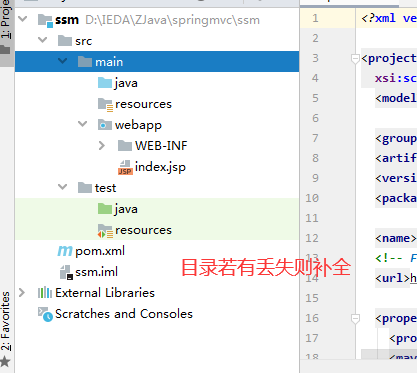
Task: Select the resources folder under test
Action: [x=143, y=230]
